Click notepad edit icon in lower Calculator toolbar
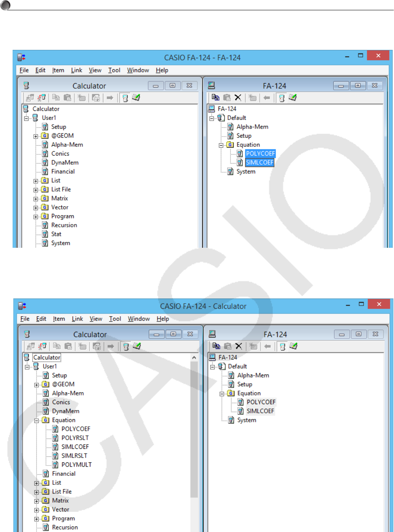This screenshot has height=532, width=394. click(x=137, y=346)
